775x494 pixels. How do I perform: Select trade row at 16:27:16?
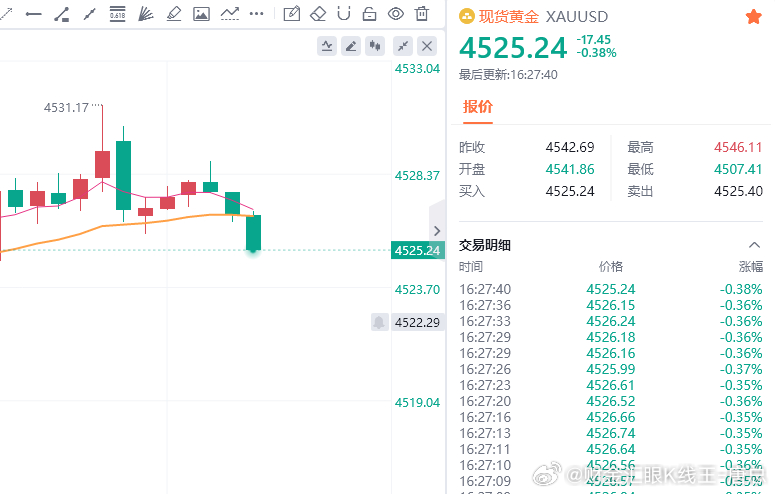(611, 417)
